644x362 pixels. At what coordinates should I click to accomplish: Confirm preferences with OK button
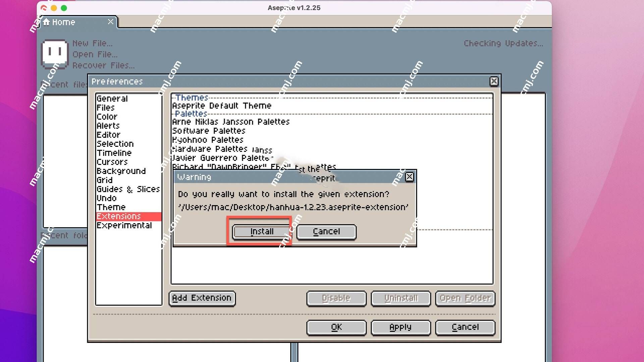336,327
